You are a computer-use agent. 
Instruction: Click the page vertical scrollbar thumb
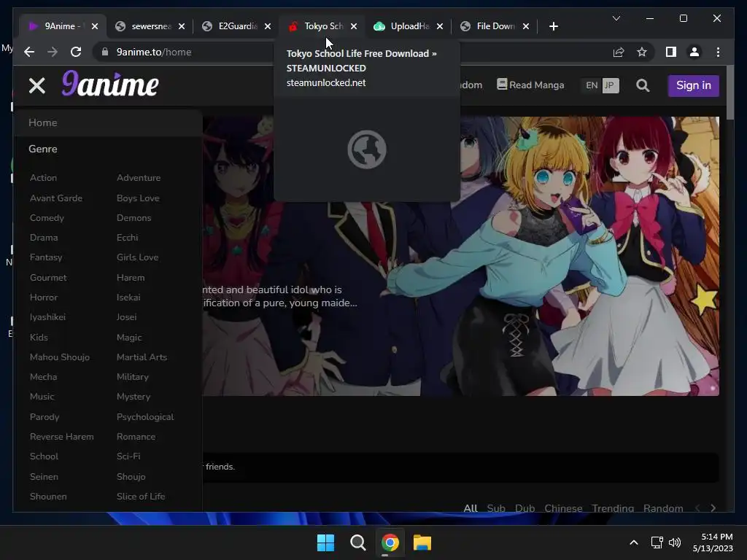(729, 93)
